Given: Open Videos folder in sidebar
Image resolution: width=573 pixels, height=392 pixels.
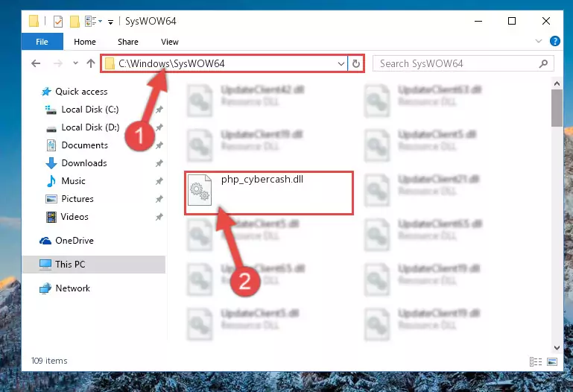Looking at the screenshot, I should [75, 217].
